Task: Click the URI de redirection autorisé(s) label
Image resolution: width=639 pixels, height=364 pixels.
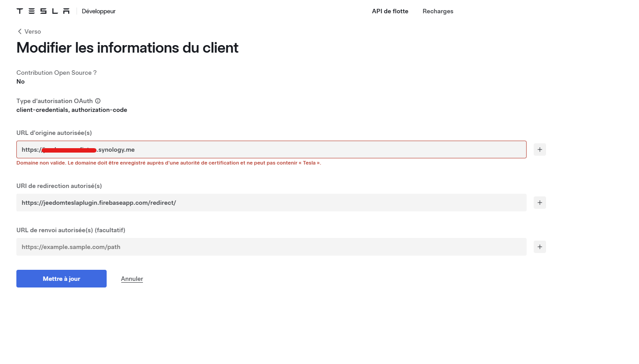Action: click(59, 186)
